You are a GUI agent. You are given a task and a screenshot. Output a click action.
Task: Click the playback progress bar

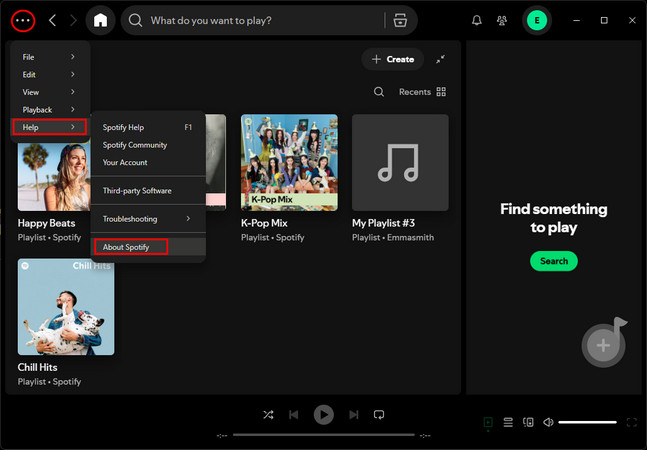(x=324, y=434)
